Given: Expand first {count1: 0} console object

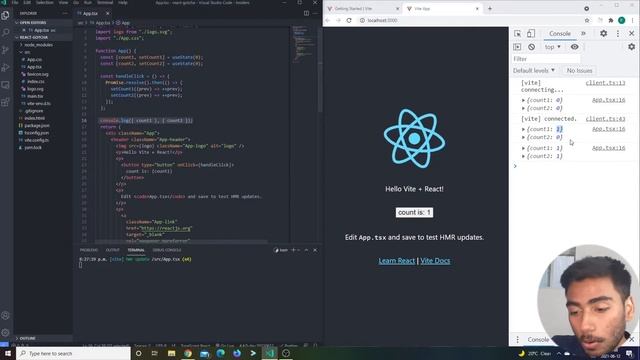Looking at the screenshot, I should point(523,100).
